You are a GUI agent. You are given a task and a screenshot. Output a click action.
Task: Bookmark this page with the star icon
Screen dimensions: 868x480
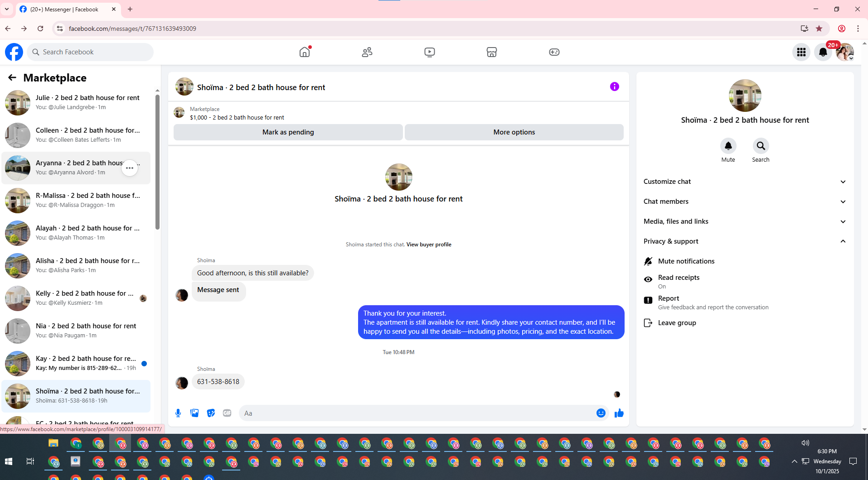point(819,29)
